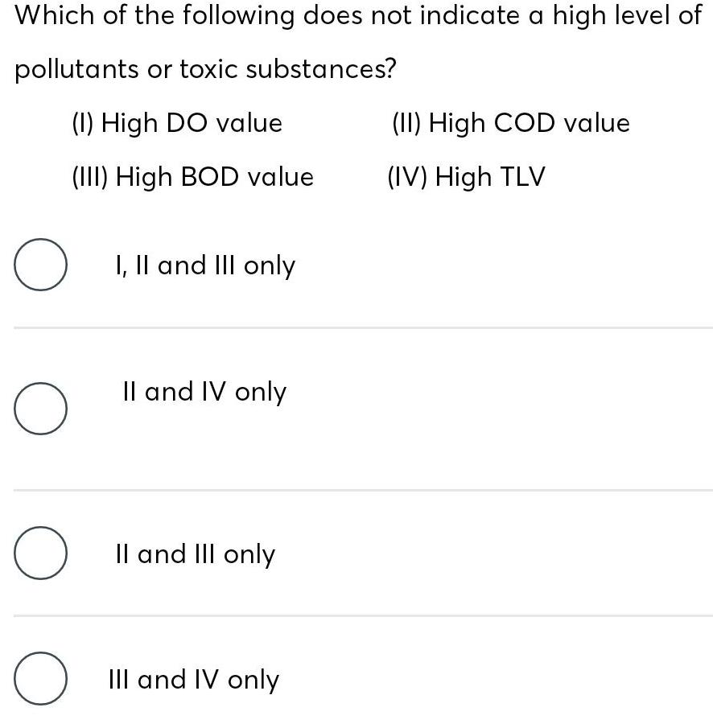Click the '(II) High COD value' statement

click(x=510, y=123)
